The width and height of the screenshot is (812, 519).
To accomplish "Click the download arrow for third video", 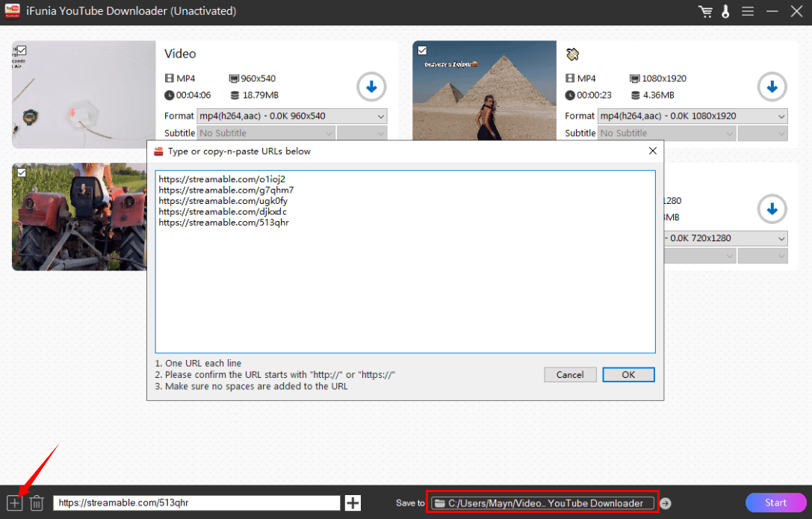I will click(x=772, y=209).
